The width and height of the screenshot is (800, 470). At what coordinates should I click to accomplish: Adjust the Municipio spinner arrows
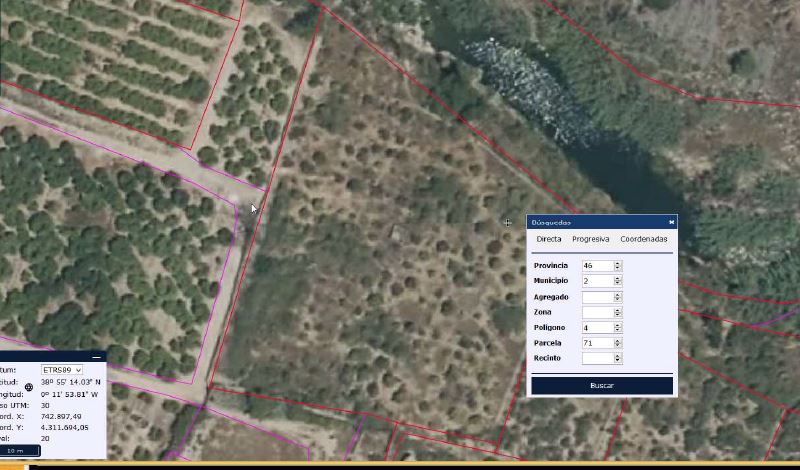click(618, 281)
